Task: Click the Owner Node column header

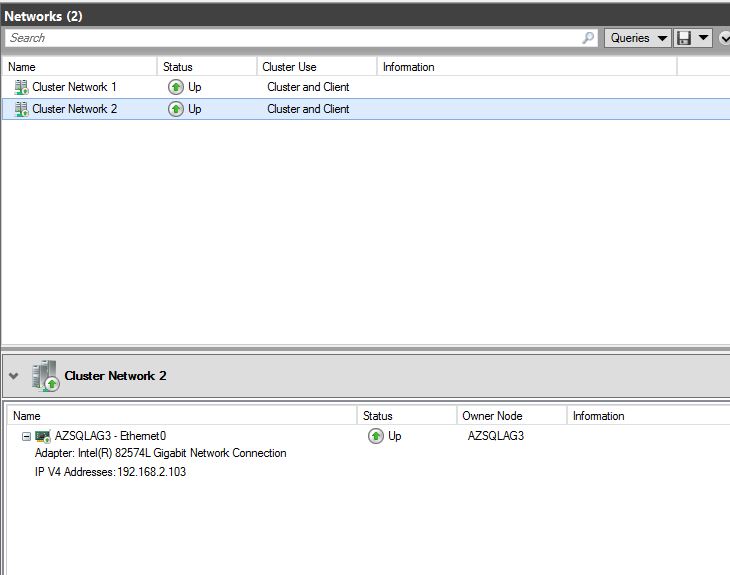Action: (510, 416)
